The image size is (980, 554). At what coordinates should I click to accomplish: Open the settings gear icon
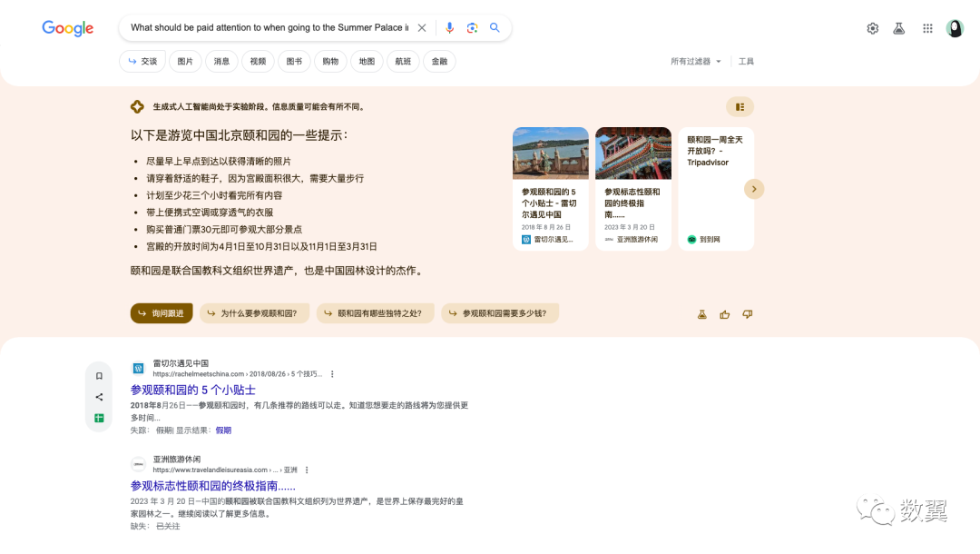873,28
